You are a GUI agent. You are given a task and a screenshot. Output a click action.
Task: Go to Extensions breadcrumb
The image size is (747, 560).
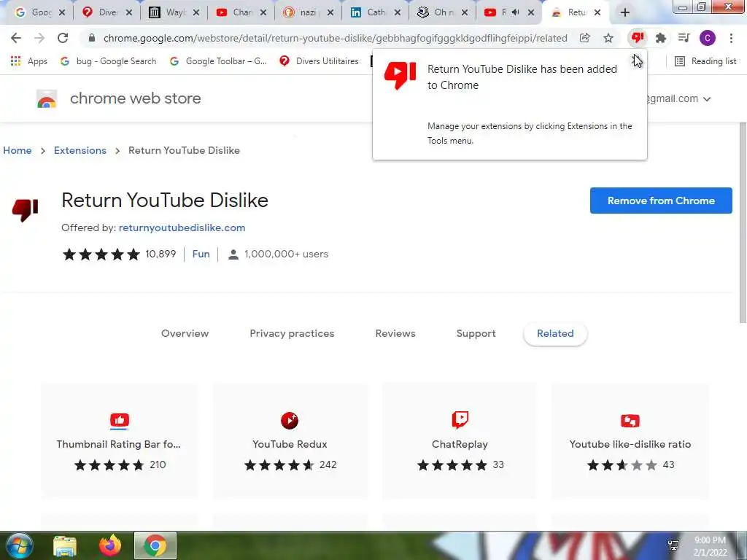point(80,150)
